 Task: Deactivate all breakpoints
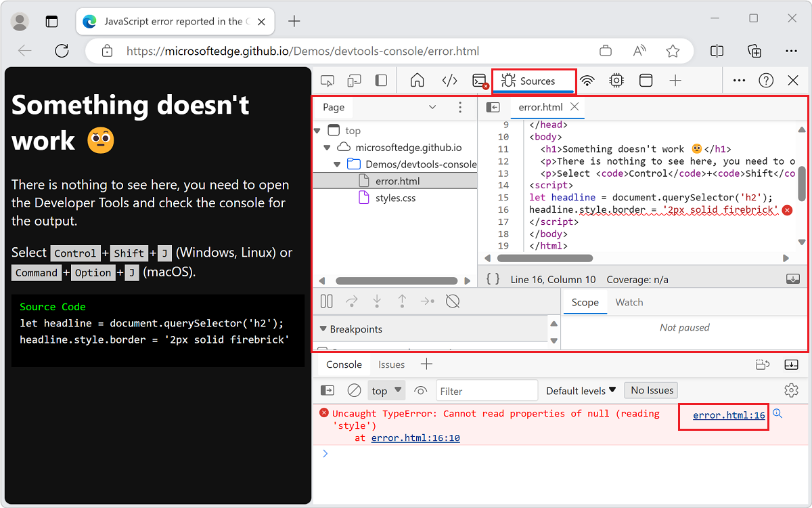tap(452, 301)
